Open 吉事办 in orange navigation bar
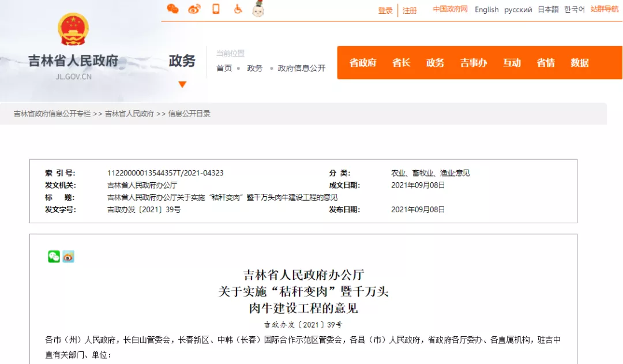 pyautogui.click(x=474, y=63)
